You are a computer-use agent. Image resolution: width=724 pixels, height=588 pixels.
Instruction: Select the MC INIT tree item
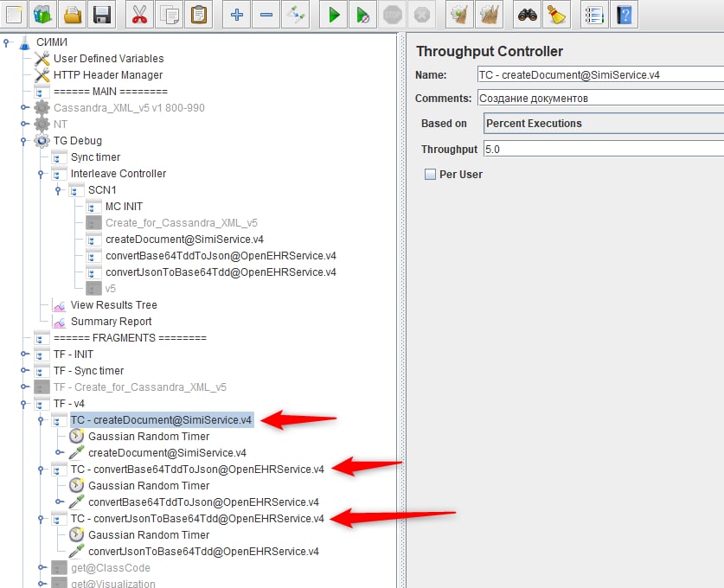point(124,207)
